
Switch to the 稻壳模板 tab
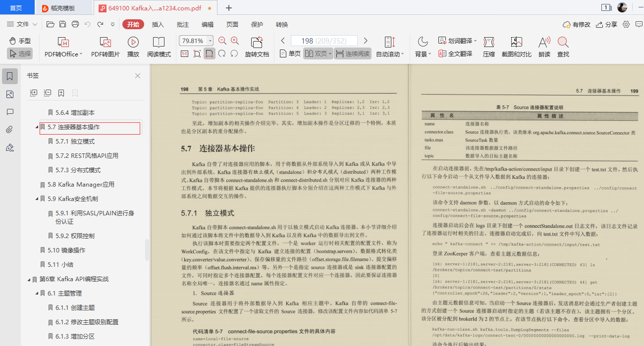click(x=63, y=8)
